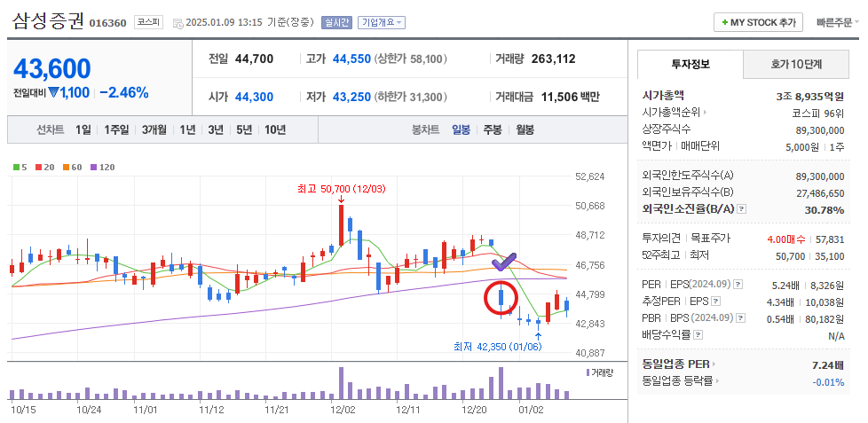Click the 외국인소진율 value 30.78%

pyautogui.click(x=825, y=209)
